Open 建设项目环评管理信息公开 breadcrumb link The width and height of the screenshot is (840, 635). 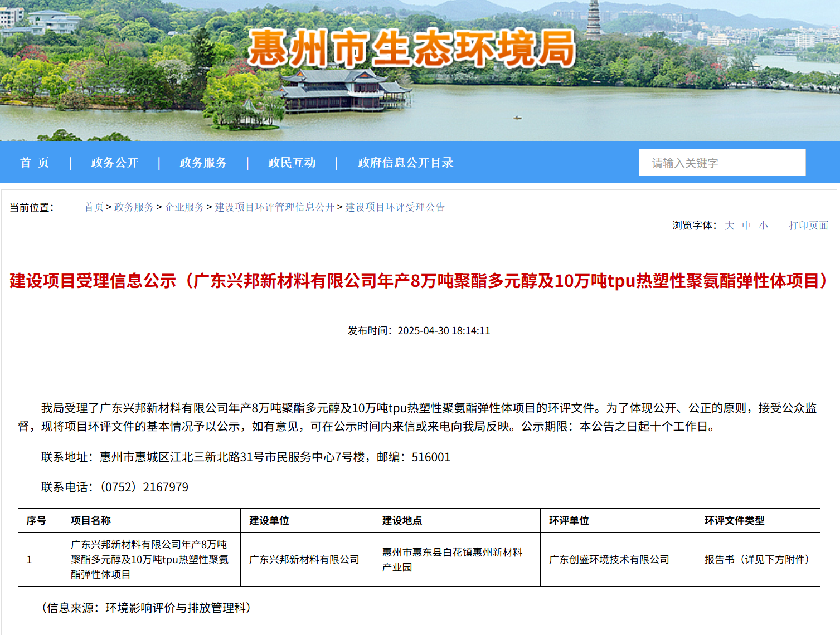pos(275,207)
